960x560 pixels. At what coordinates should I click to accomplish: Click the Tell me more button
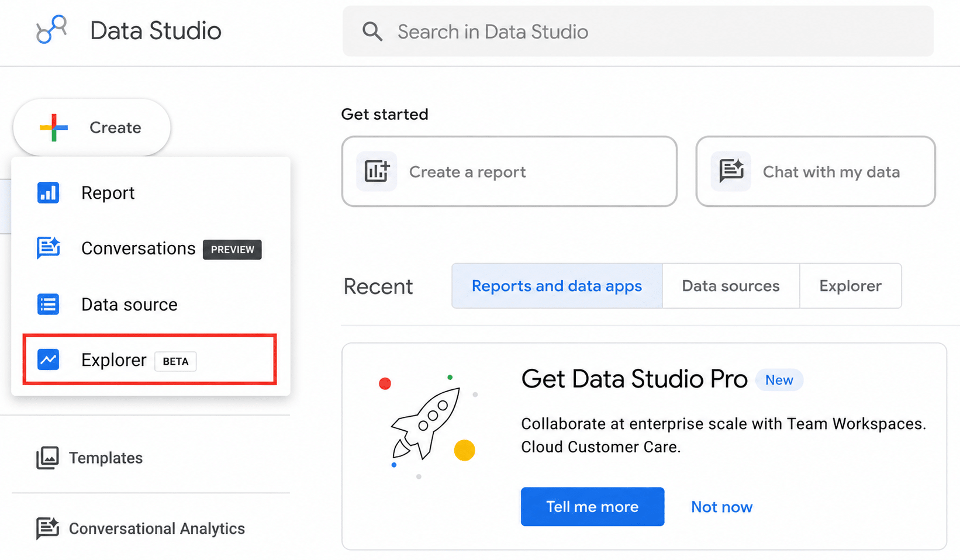[592, 507]
